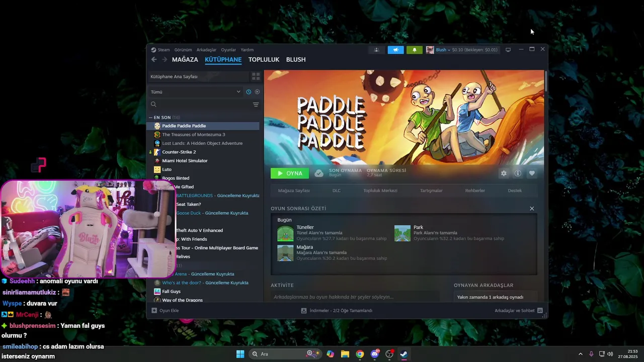Open the Topluluk Merkezi link
Image resolution: width=644 pixels, height=362 pixels.
coord(380,191)
